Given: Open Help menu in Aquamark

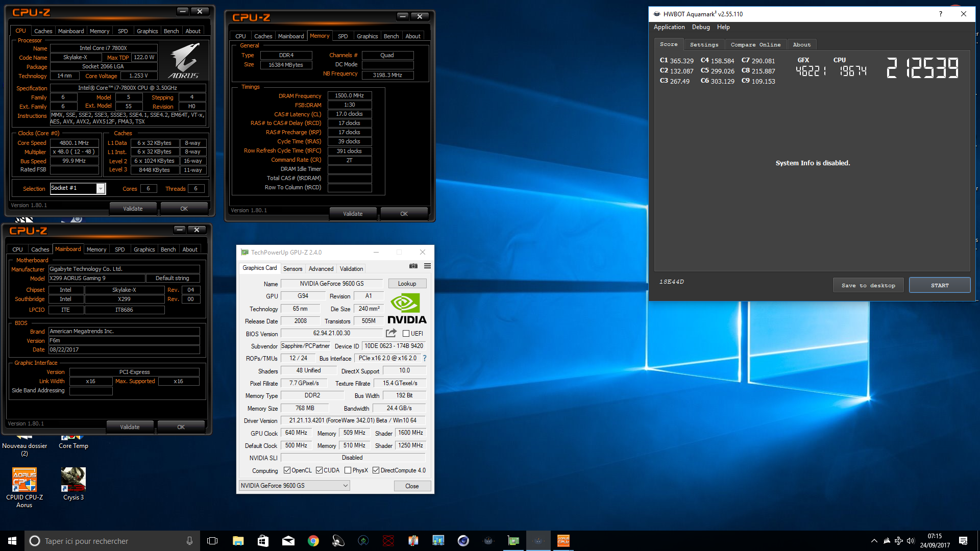Looking at the screenshot, I should 723,27.
